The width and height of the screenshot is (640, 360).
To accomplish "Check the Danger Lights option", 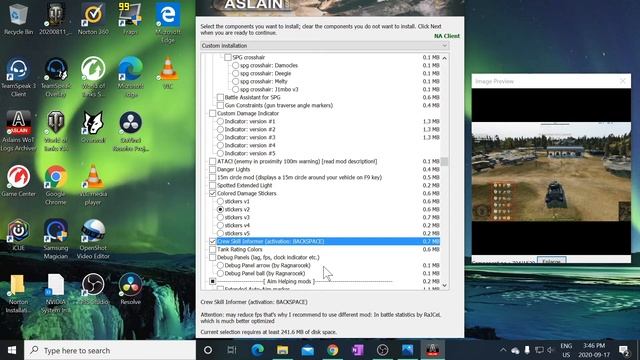I will coord(213,169).
